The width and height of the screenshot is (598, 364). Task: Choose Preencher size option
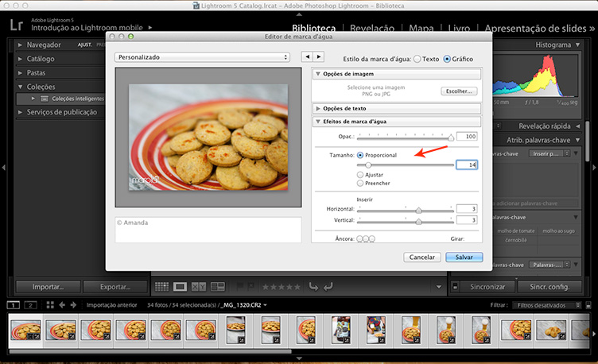click(x=362, y=183)
